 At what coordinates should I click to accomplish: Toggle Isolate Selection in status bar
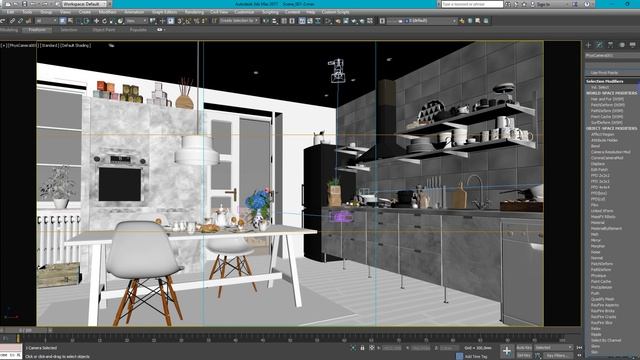tap(353, 348)
